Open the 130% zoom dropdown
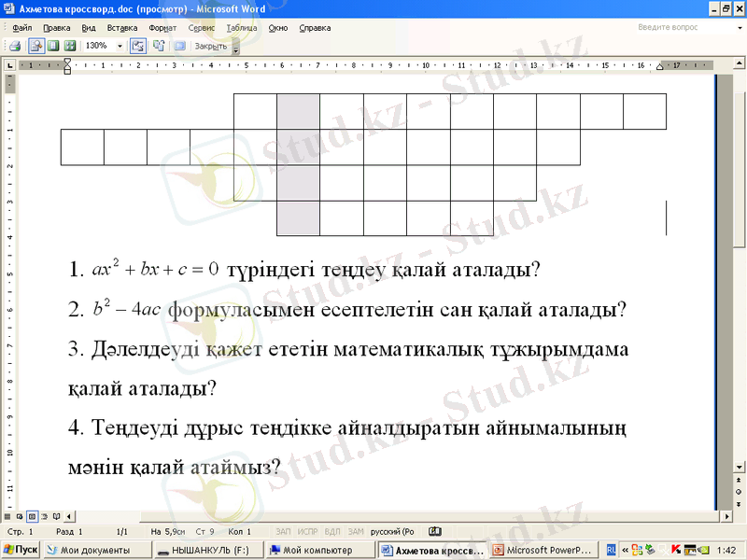The image size is (747, 560). pos(120,45)
